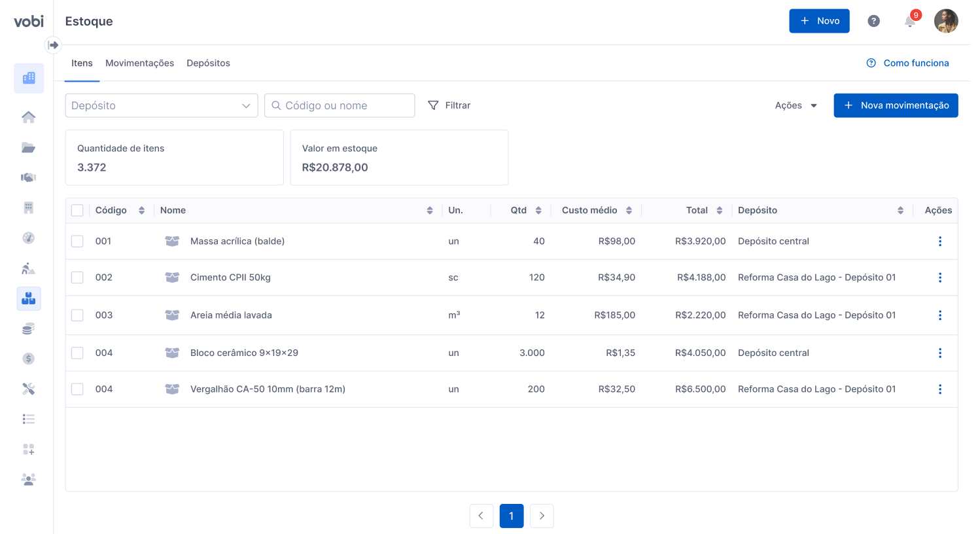Select the Cimento CPII 50kg row checkbox
The height and width of the screenshot is (534, 980).
77,277
